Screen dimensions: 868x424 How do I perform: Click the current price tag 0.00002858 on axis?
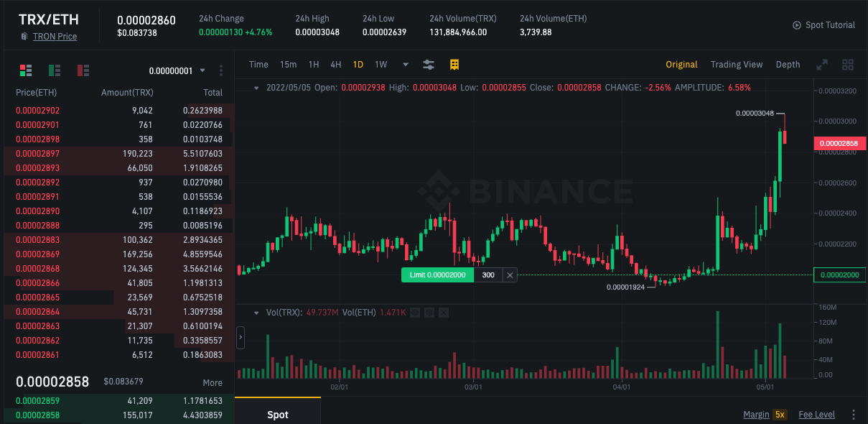pyautogui.click(x=839, y=143)
